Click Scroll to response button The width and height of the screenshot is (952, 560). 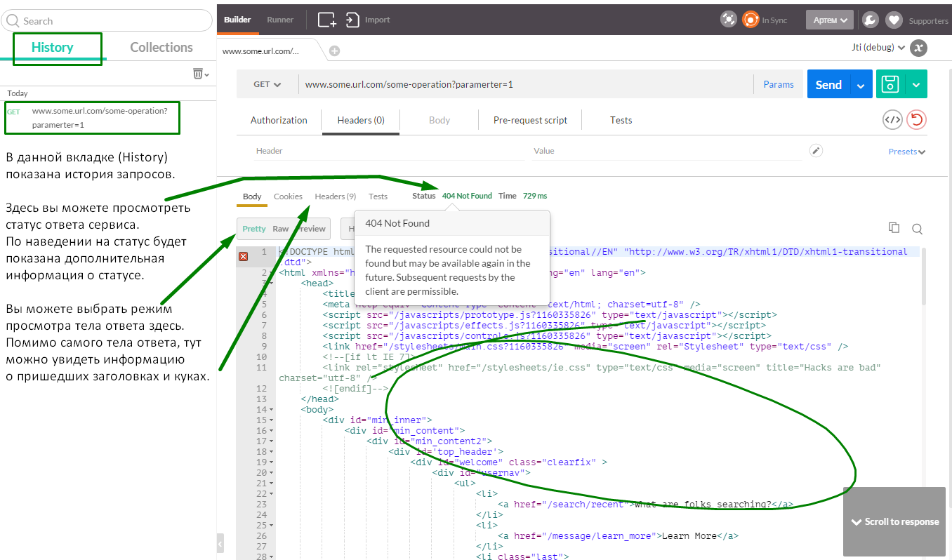click(894, 521)
